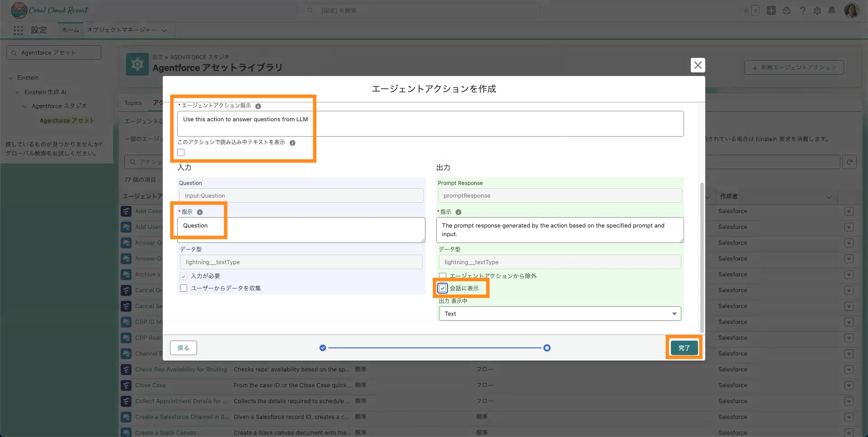868x437 pixels.
Task: Click the global [設定] を検索 search field
Action: [x=419, y=10]
